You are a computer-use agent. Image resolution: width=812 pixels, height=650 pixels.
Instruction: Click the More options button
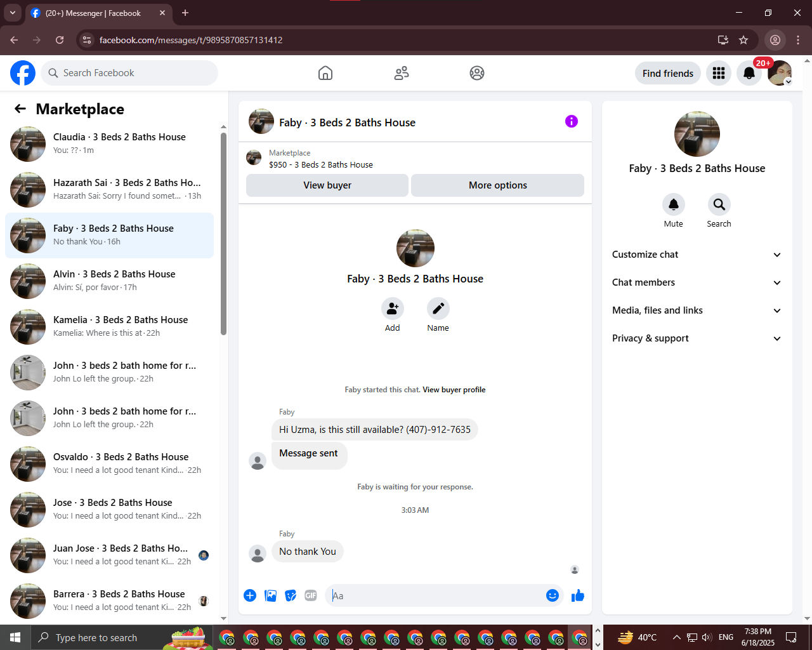click(x=498, y=185)
